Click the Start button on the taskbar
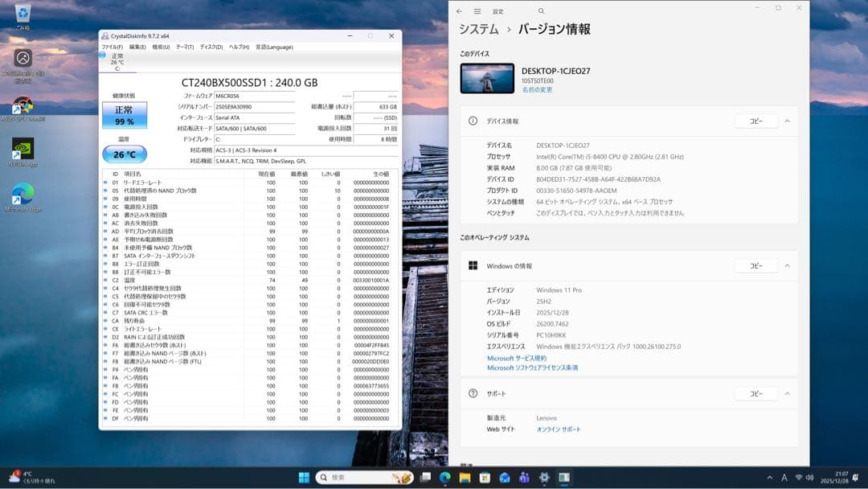This screenshot has width=868, height=489. coord(303,477)
